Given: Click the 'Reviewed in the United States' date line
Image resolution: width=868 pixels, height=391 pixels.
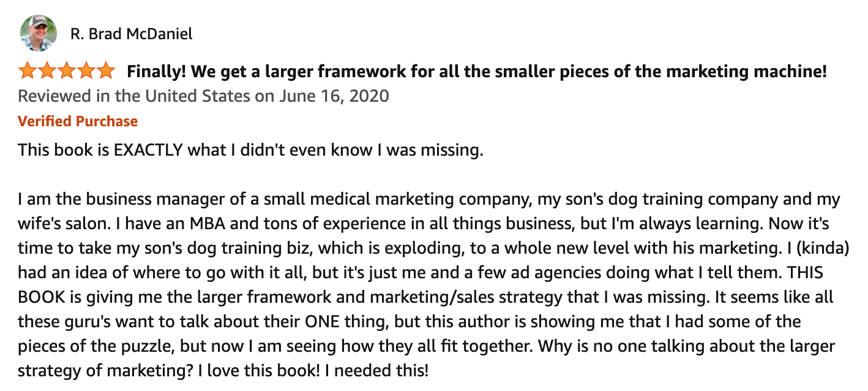Looking at the screenshot, I should (203, 96).
